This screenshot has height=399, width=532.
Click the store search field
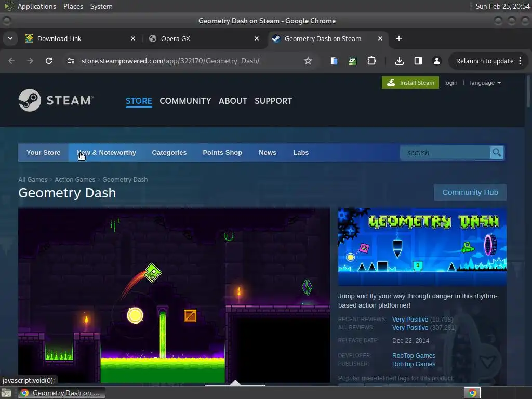click(x=445, y=153)
